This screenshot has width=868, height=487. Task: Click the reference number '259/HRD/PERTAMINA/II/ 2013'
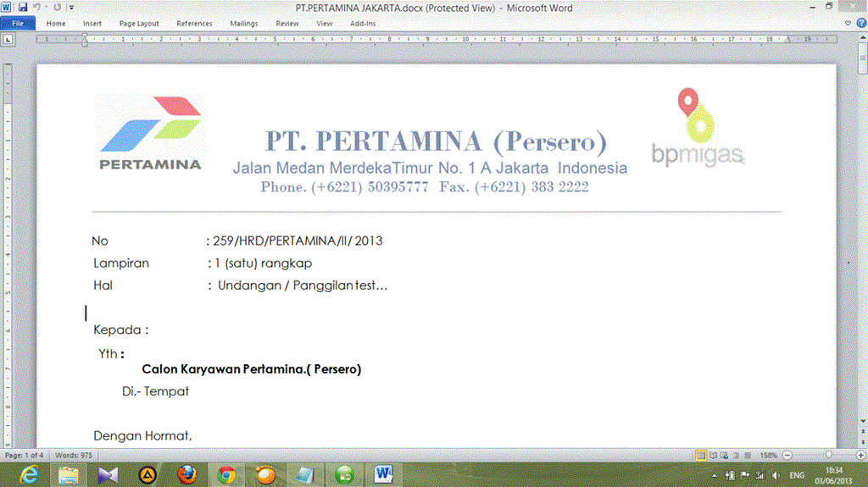pyautogui.click(x=298, y=241)
